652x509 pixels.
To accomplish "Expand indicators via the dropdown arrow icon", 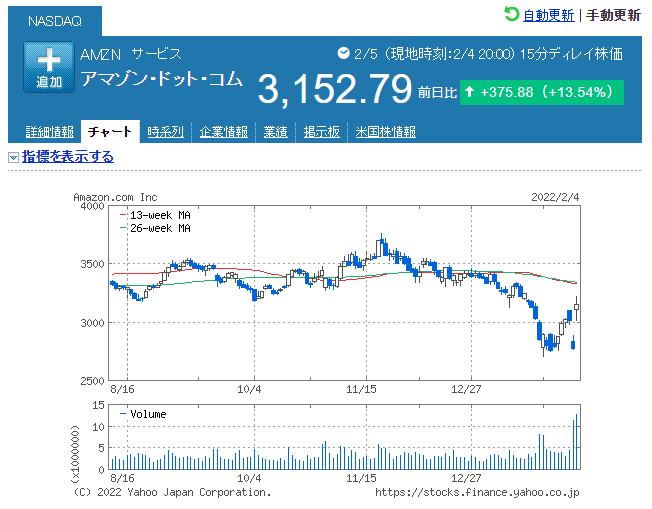I will click(x=13, y=157).
